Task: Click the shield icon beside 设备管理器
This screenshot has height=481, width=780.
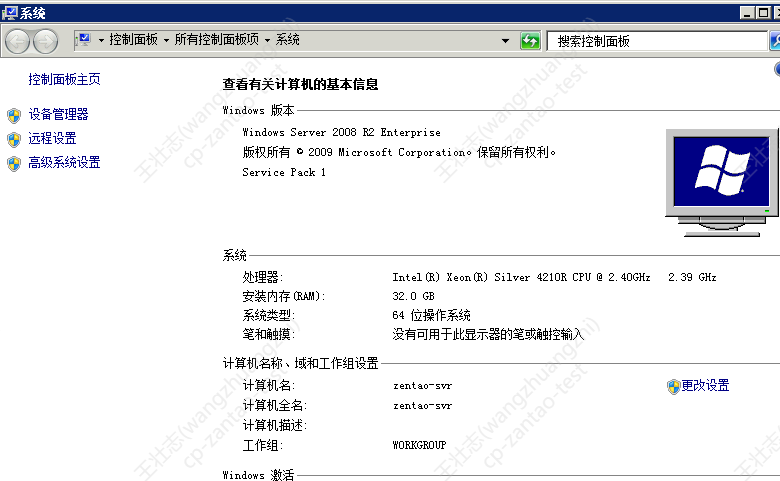Action: click(14, 115)
